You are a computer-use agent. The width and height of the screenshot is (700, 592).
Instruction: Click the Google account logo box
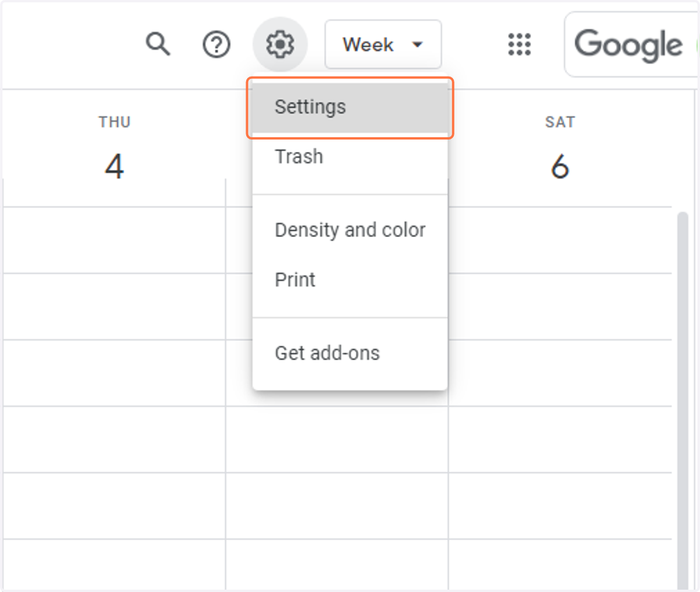[x=632, y=44]
